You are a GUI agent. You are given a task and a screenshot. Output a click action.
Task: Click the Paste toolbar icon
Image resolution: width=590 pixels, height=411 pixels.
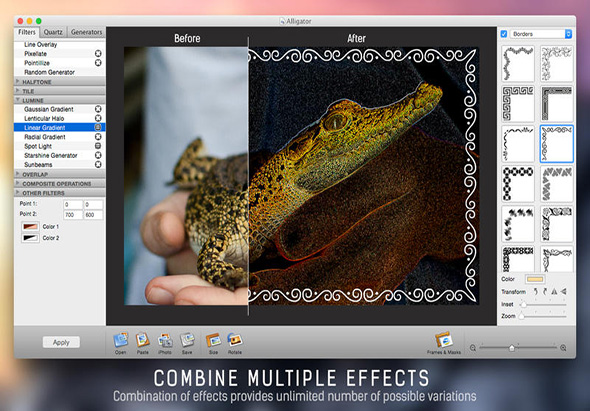click(x=143, y=340)
